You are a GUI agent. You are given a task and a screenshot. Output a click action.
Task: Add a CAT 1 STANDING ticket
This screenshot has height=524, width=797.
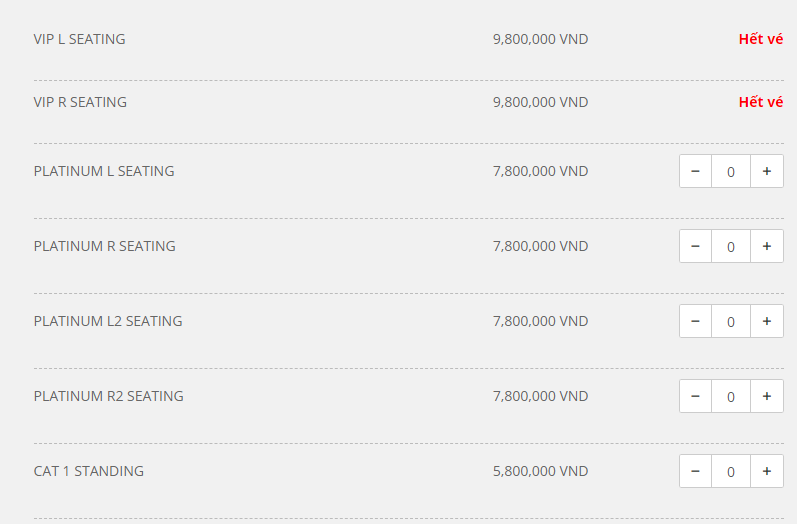pos(767,471)
